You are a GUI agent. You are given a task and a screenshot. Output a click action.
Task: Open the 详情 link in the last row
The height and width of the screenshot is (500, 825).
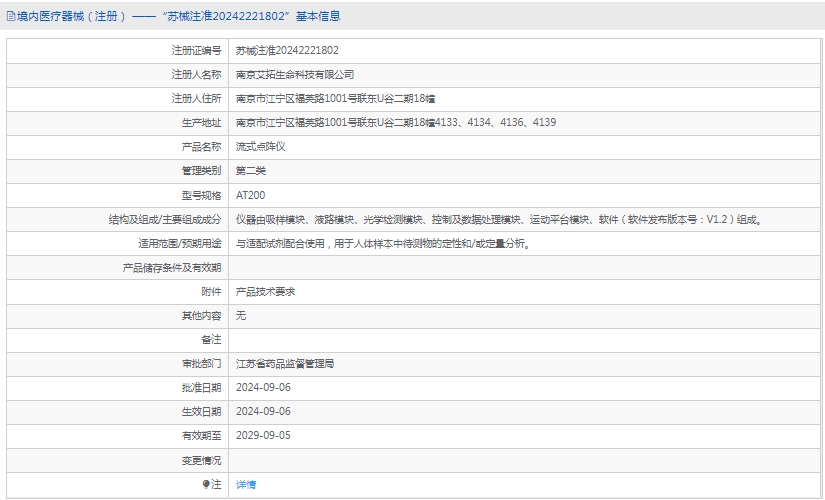[246, 484]
